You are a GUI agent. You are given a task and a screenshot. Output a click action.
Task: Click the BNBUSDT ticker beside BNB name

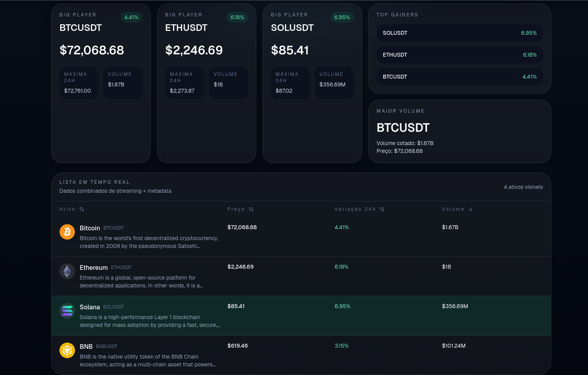(107, 346)
